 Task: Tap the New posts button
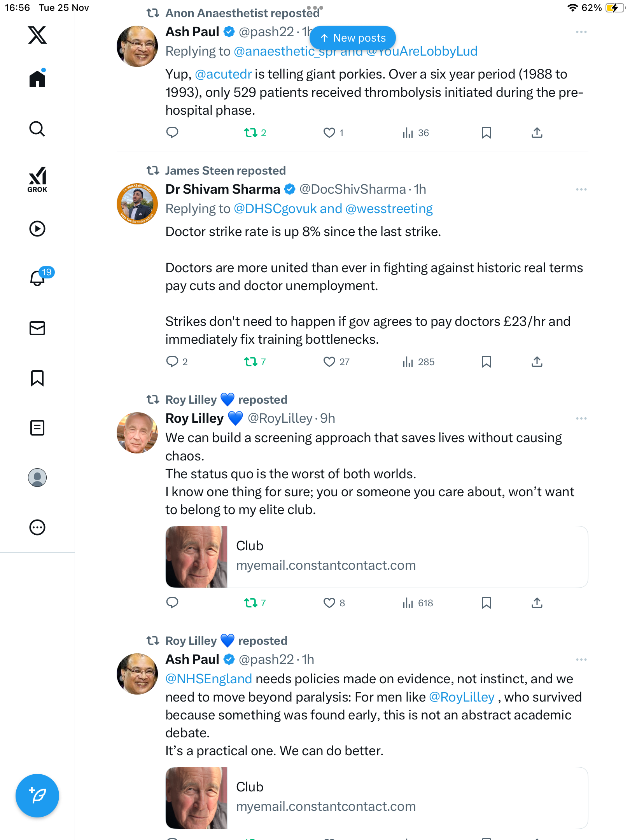(x=352, y=38)
